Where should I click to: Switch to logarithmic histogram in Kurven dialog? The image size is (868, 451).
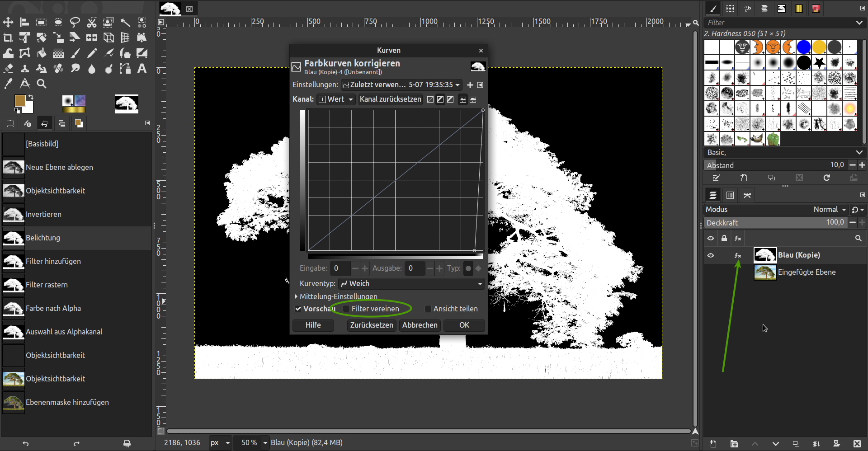tap(473, 99)
